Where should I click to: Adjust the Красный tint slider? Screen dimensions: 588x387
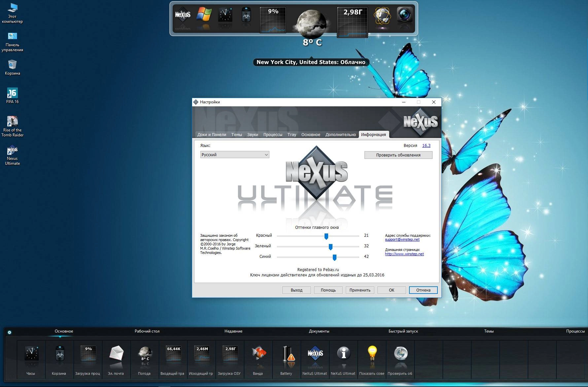pyautogui.click(x=326, y=236)
